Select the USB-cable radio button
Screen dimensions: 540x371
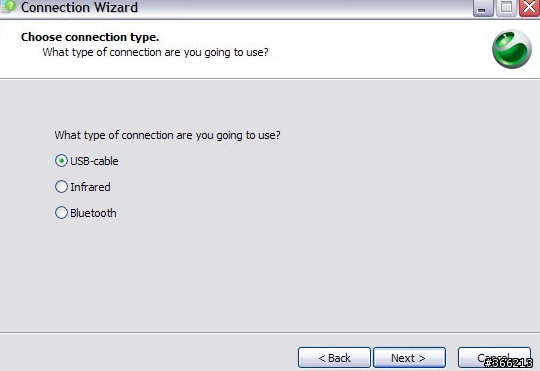pos(61,161)
